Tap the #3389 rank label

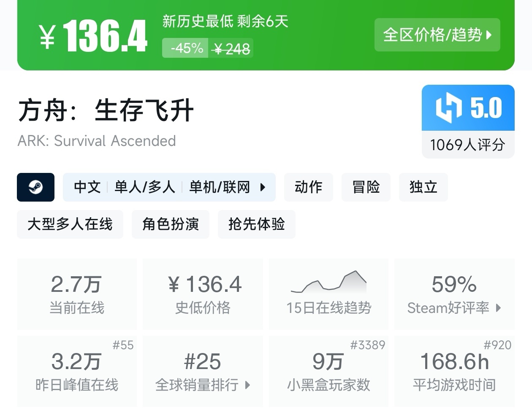click(368, 345)
